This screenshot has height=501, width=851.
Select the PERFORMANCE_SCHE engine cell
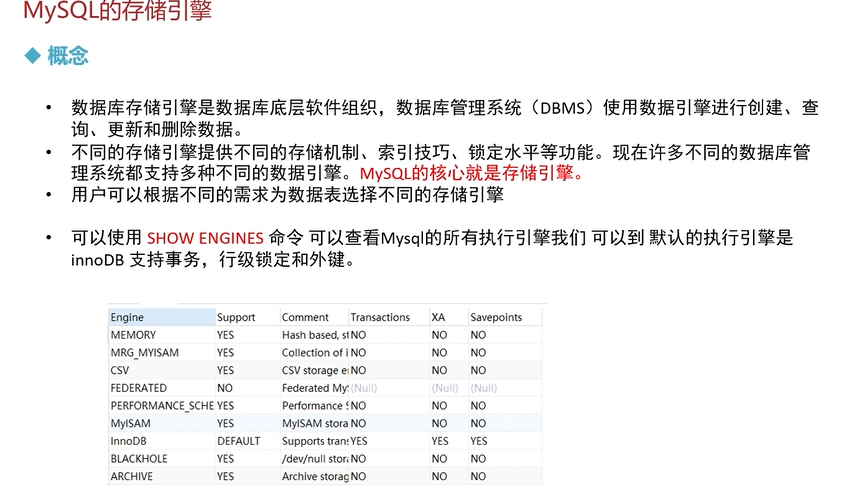coord(162,405)
